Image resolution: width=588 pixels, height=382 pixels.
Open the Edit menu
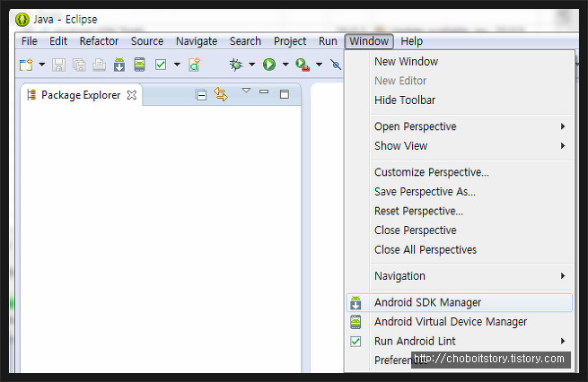coord(58,41)
